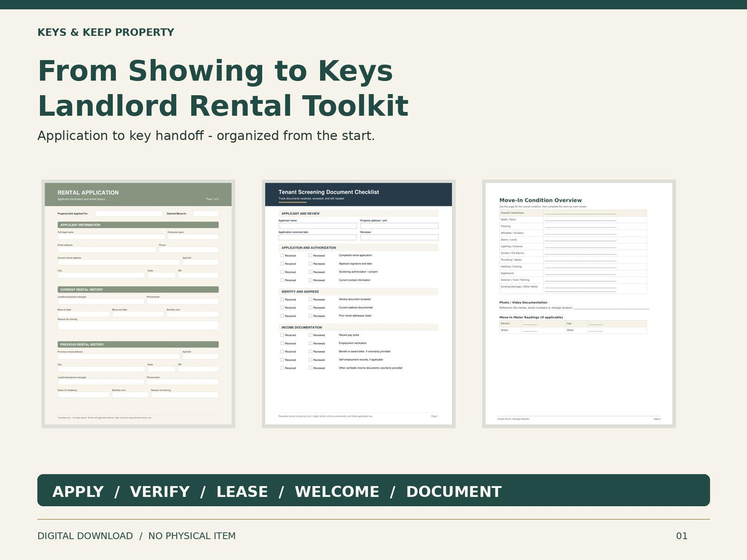
Task: Click the 'Landlord Rental Toolkit' headline
Action: [223, 106]
